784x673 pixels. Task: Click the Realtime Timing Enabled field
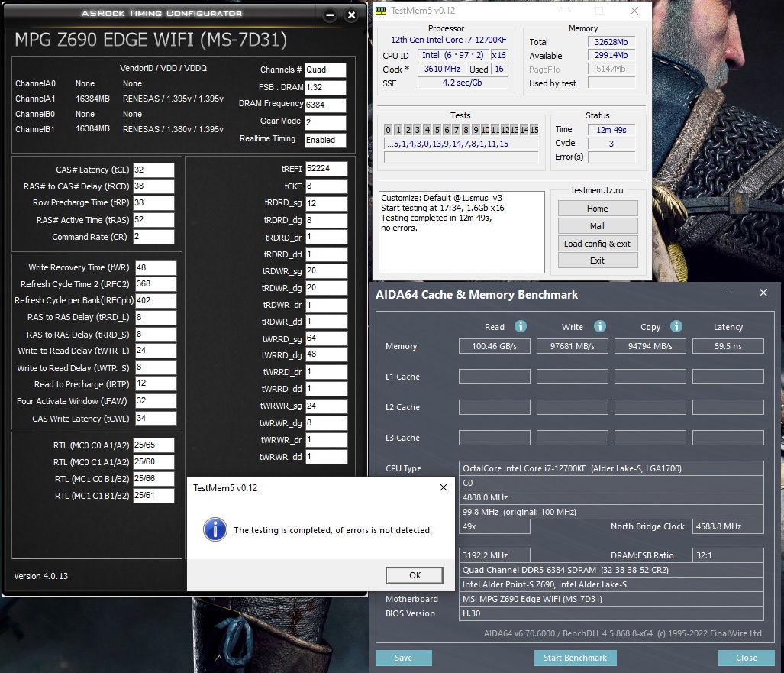(325, 140)
